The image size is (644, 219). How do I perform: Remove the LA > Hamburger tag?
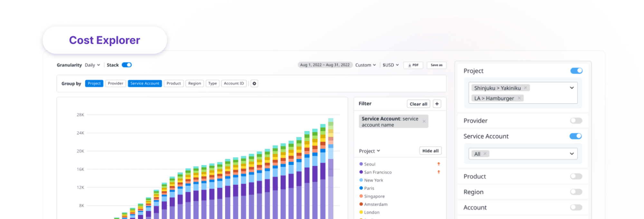click(x=519, y=98)
